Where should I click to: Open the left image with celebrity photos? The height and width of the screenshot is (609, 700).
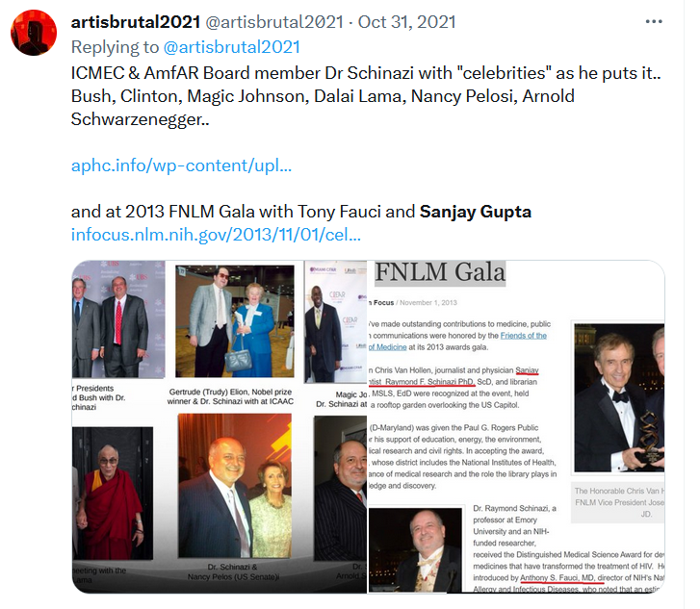[x=220, y=427]
